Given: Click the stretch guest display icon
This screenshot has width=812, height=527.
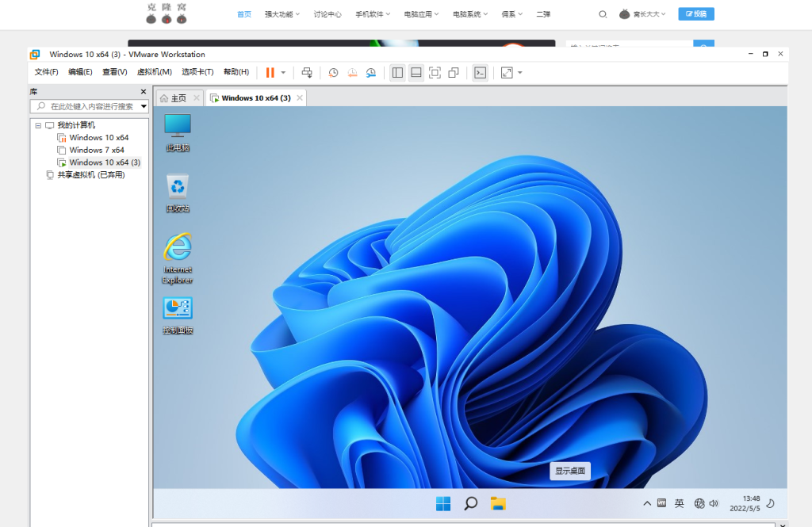Looking at the screenshot, I should pyautogui.click(x=507, y=72).
